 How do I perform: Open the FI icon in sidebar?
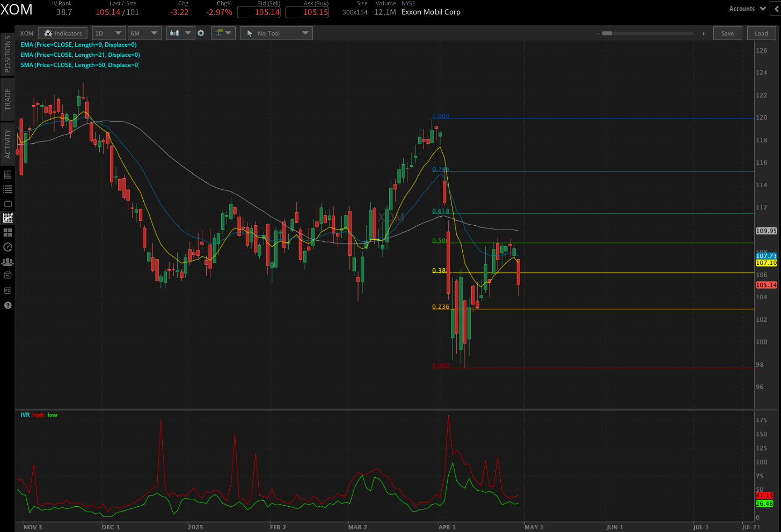point(8,290)
